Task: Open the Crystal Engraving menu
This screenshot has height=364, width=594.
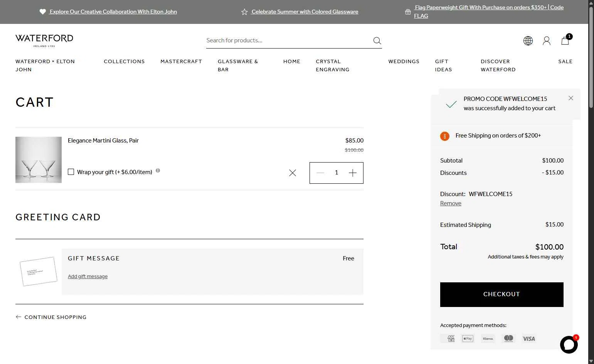Action: point(333,65)
